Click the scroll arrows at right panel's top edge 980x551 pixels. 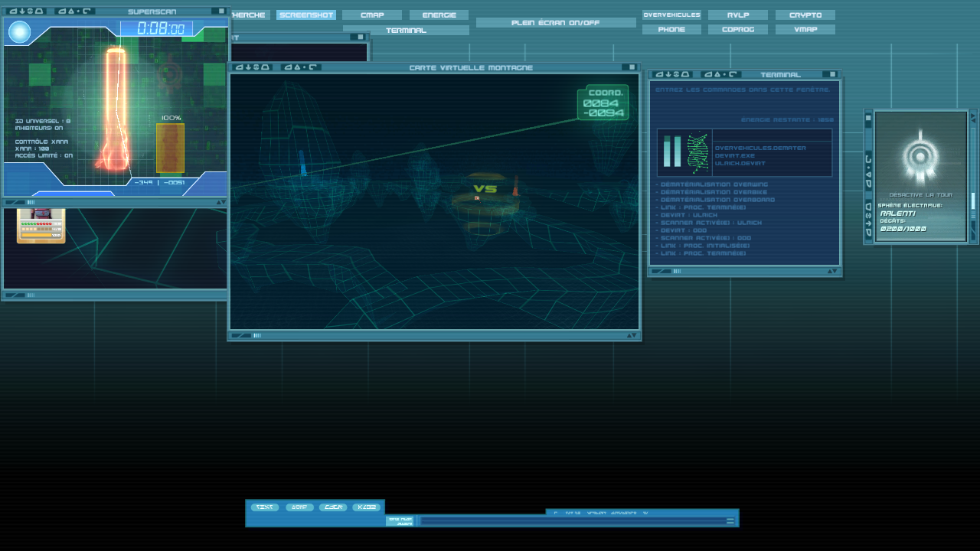[x=973, y=119]
